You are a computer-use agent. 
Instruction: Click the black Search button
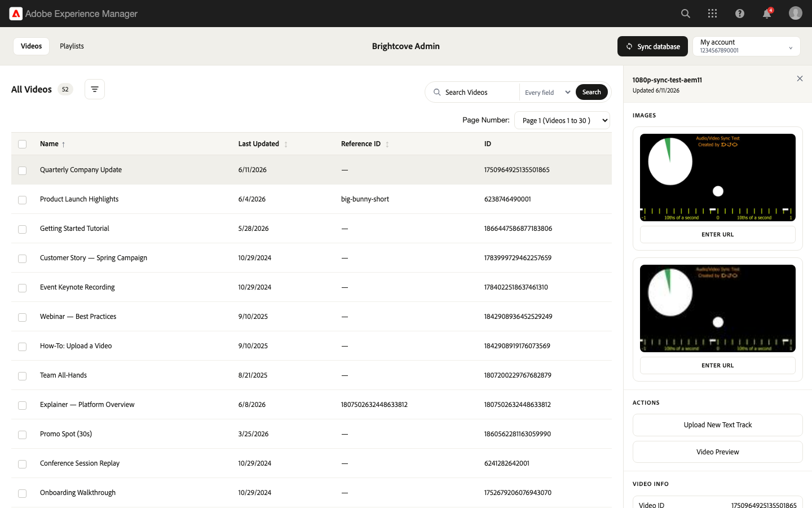[x=592, y=92]
